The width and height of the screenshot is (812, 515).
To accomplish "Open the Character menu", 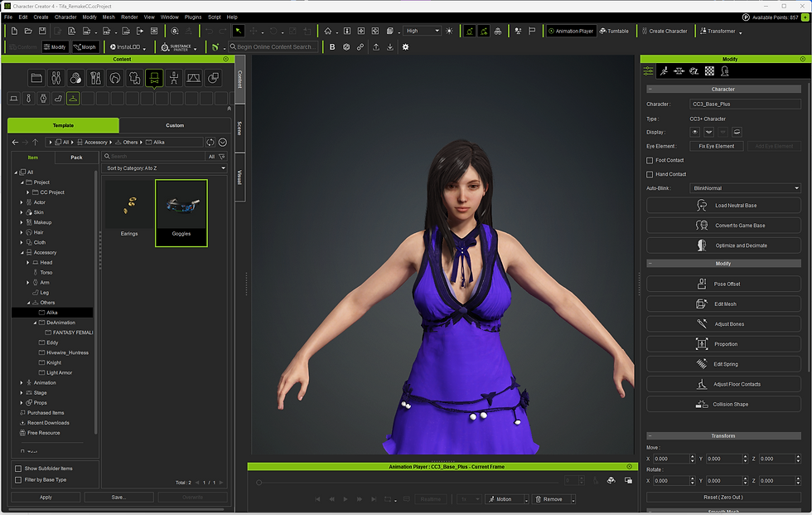I will click(x=65, y=17).
